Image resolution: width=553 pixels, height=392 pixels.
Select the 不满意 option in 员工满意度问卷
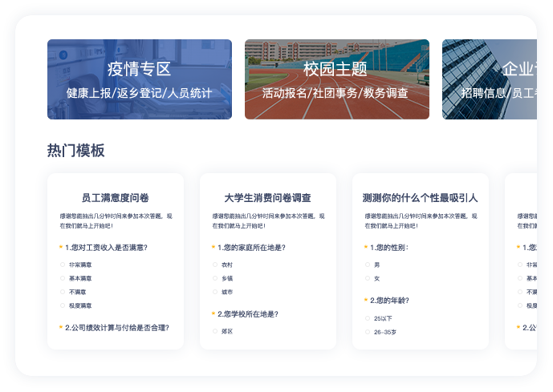[x=63, y=292]
